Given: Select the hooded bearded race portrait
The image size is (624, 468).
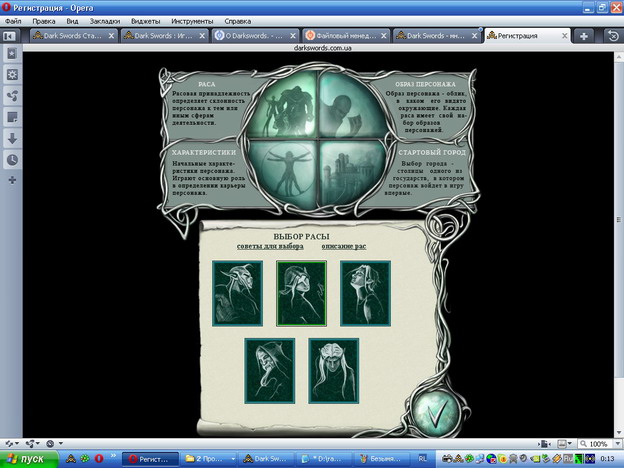Looking at the screenshot, I should pyautogui.click(x=269, y=370).
